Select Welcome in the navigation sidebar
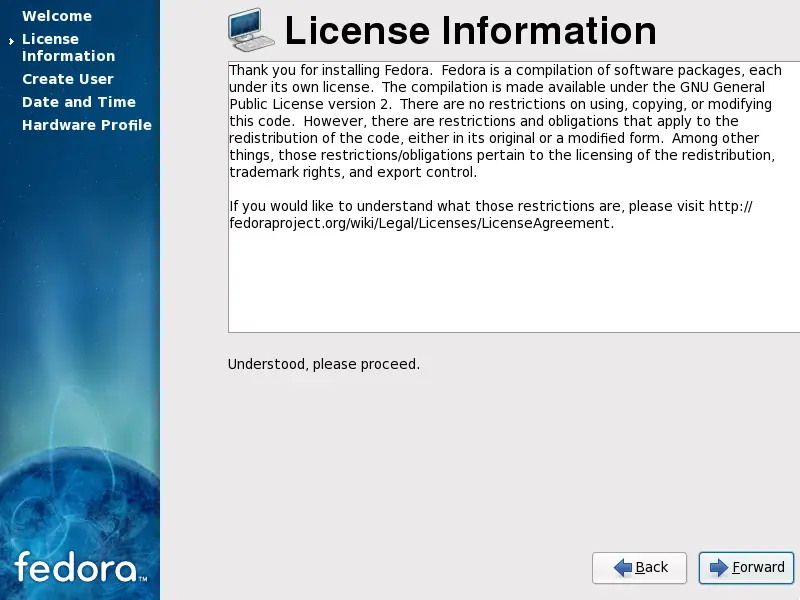Screen dimensions: 800x600 pyautogui.click(x=57, y=16)
